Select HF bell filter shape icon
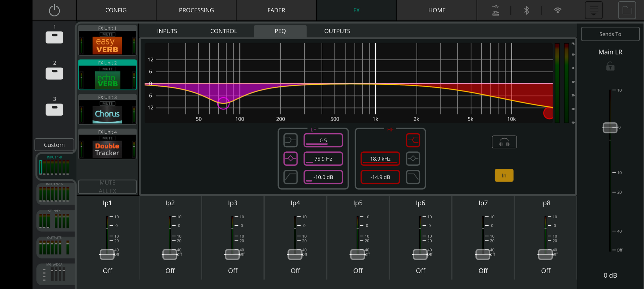Screen dimensions: 644x289 pyautogui.click(x=413, y=158)
